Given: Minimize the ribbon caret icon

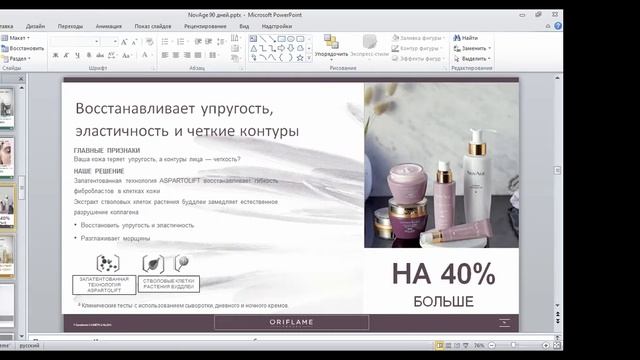Looking at the screenshot, I should click(548, 26).
